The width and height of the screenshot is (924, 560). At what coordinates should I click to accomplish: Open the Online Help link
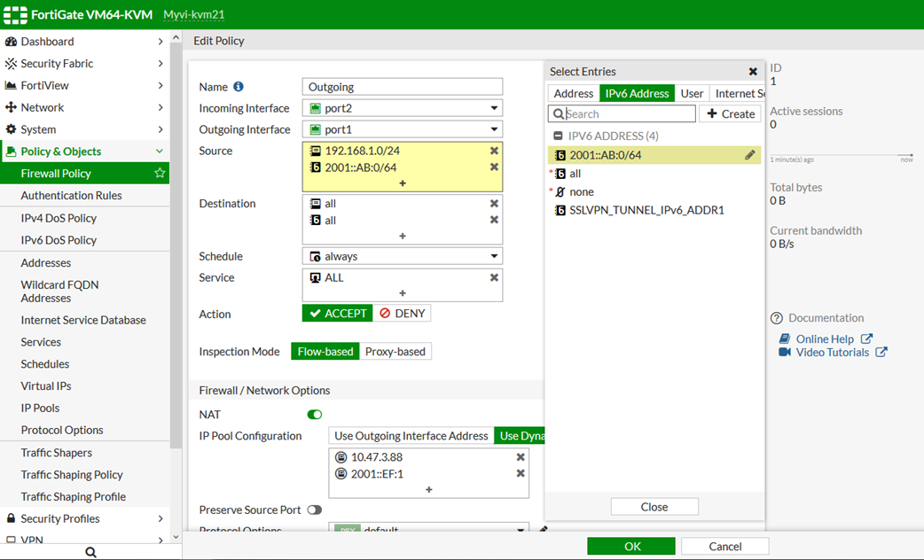825,338
